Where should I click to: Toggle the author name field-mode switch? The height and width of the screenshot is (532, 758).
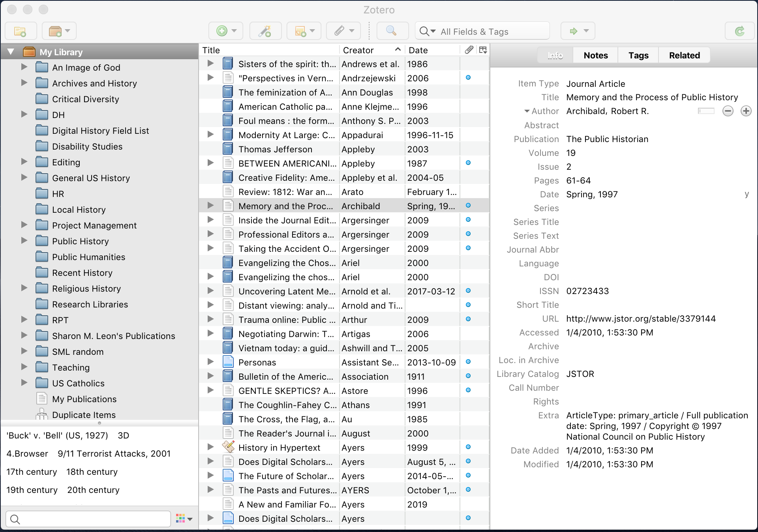pos(706,111)
